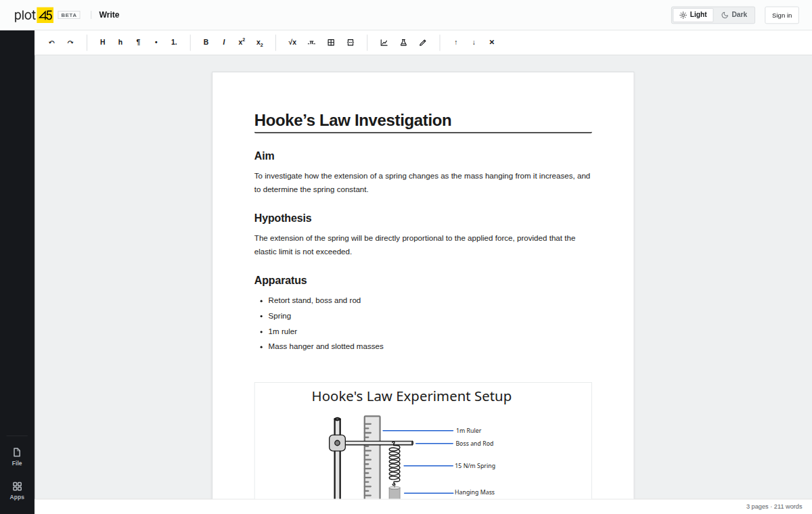Click the "Hanging Mass" diagram label
Image resolution: width=812 pixels, height=514 pixels.
(474, 492)
